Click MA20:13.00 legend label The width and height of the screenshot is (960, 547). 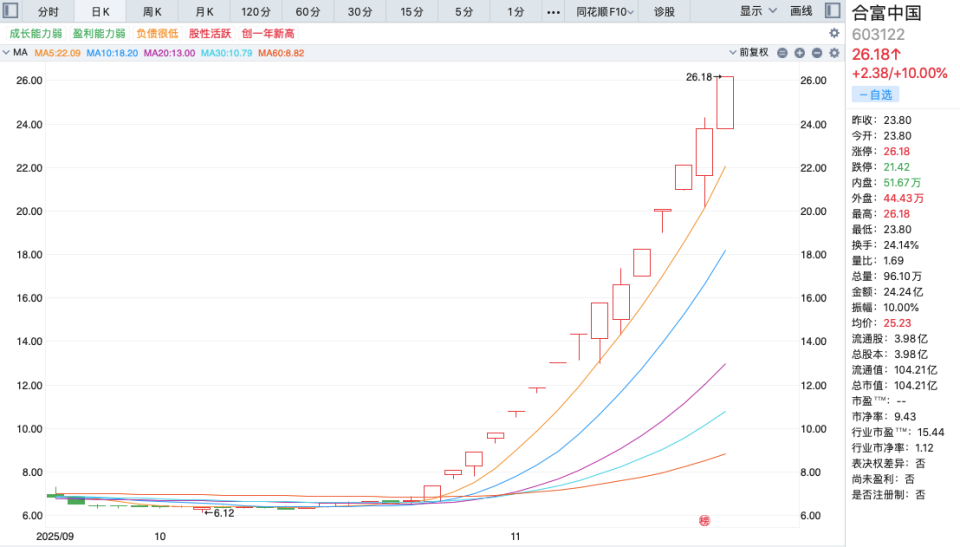(169, 53)
